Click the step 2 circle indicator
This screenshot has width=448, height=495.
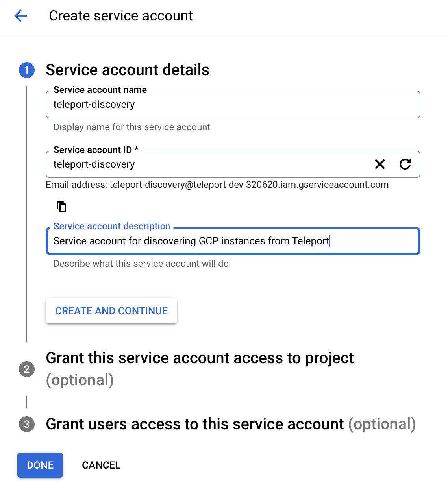[x=26, y=369]
